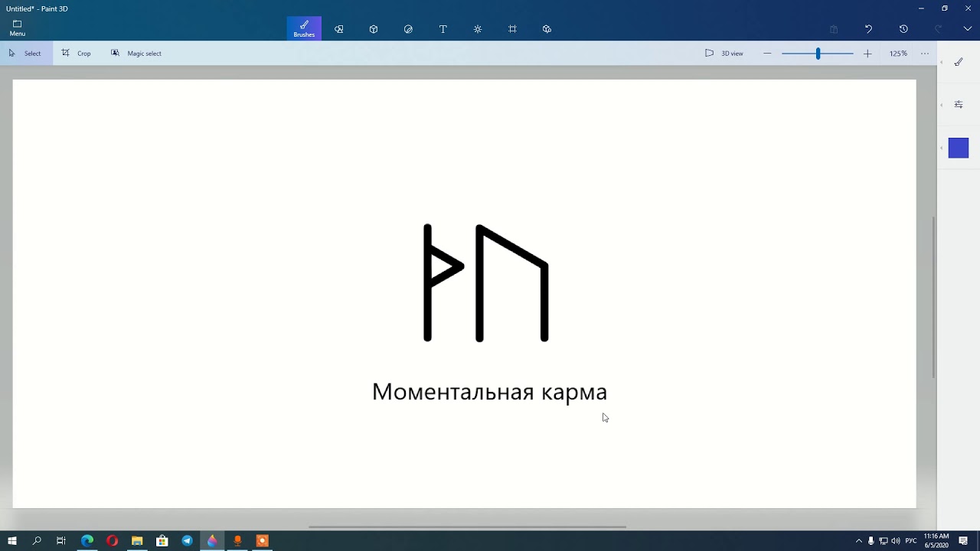Image resolution: width=980 pixels, height=551 pixels.
Task: Select the Brushes tab
Action: (x=304, y=28)
